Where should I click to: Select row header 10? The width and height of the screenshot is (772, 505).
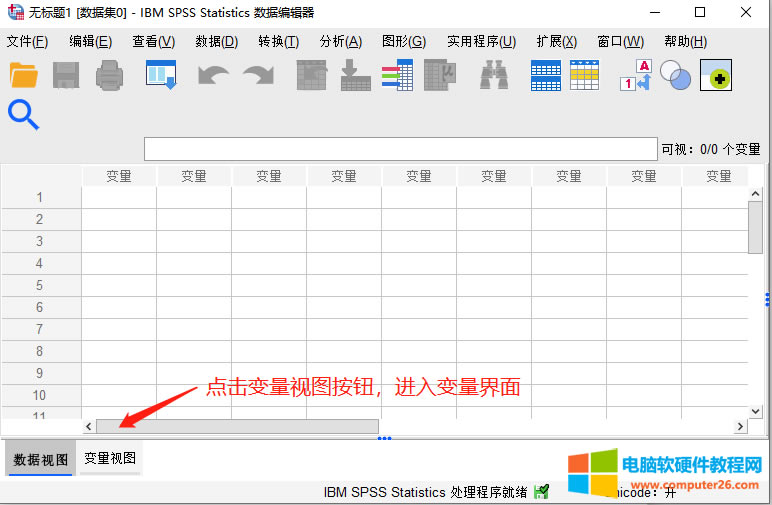click(41, 395)
